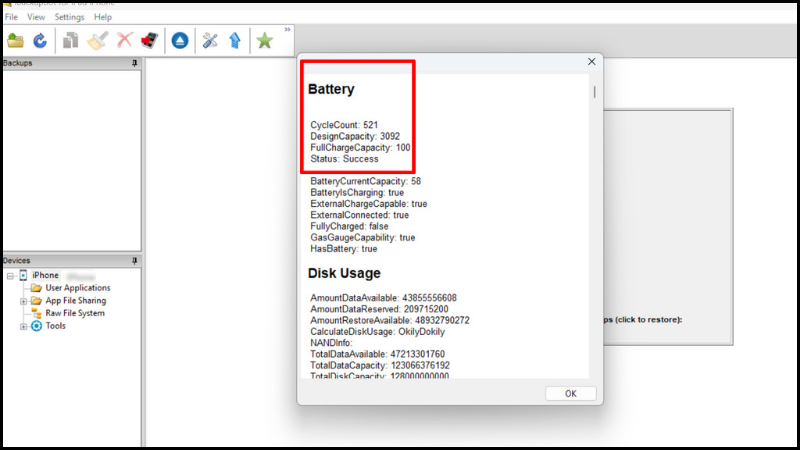The height and width of the screenshot is (450, 800).
Task: Open the Settings menu
Action: pyautogui.click(x=69, y=17)
